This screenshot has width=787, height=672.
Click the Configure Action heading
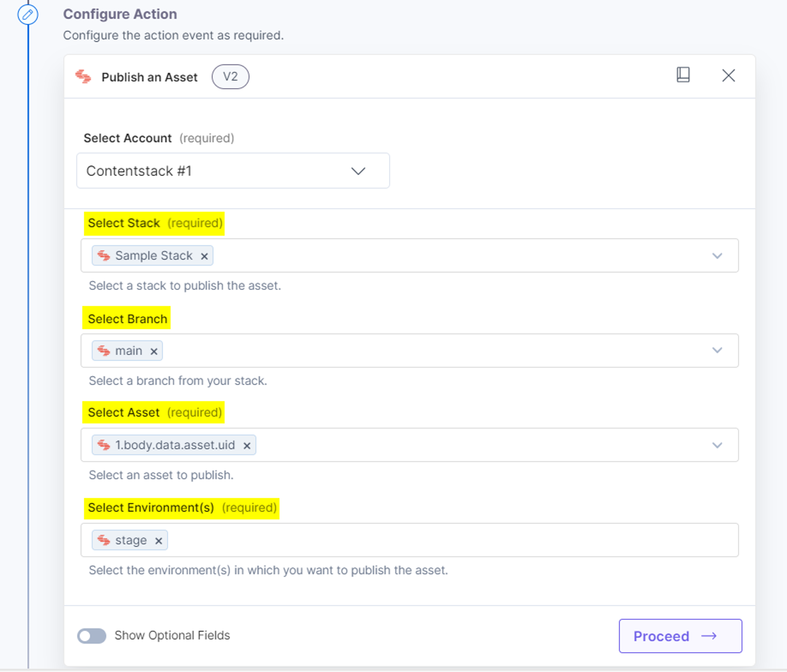click(120, 14)
